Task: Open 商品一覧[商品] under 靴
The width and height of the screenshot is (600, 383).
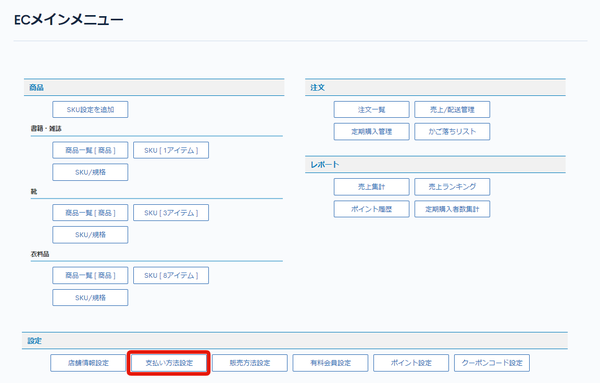Action: click(90, 213)
